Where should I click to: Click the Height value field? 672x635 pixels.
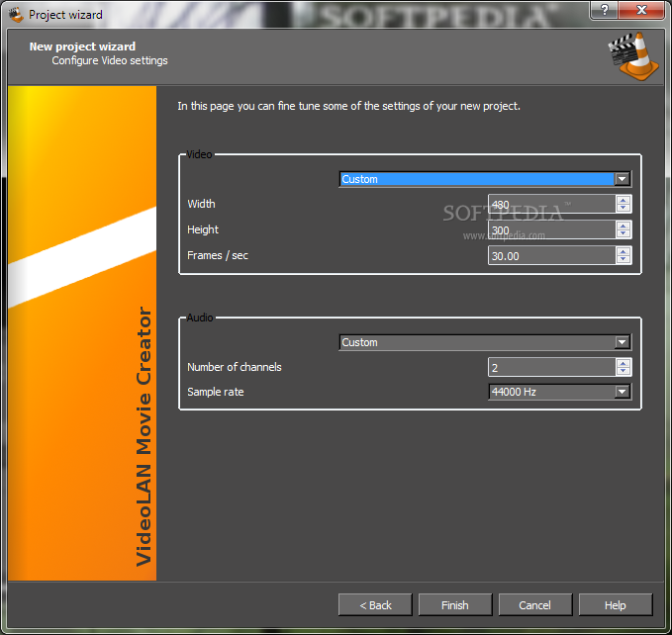552,229
